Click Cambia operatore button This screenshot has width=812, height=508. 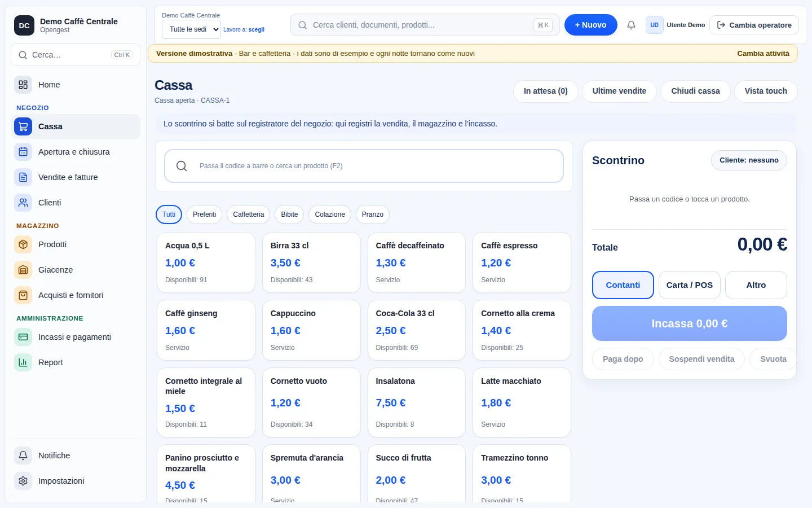754,25
